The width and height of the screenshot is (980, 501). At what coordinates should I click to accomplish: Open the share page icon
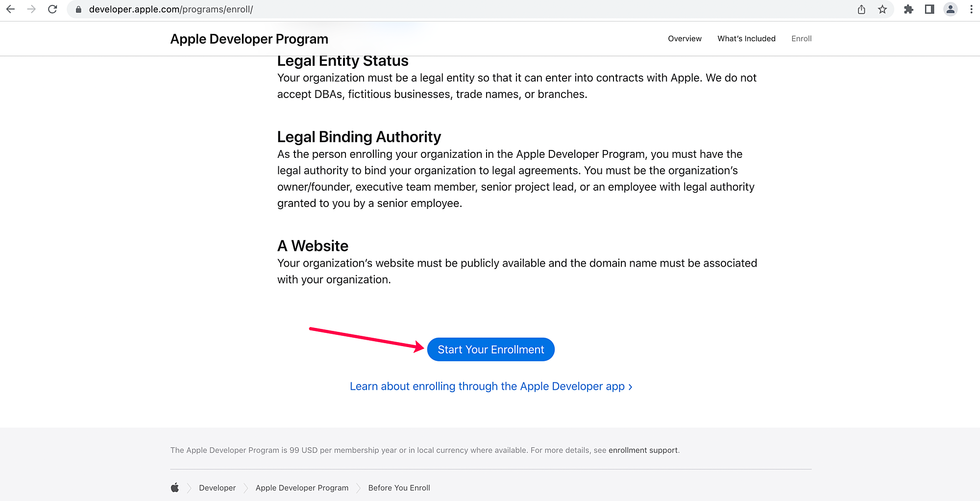(x=861, y=9)
